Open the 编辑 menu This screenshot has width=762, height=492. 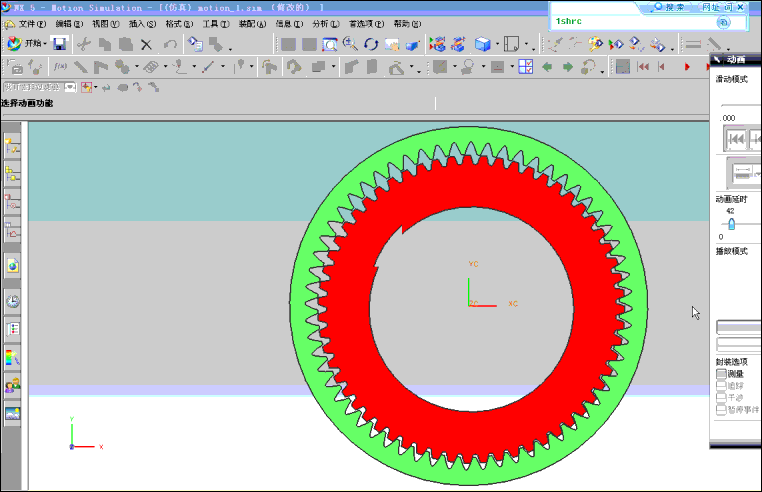coord(69,24)
